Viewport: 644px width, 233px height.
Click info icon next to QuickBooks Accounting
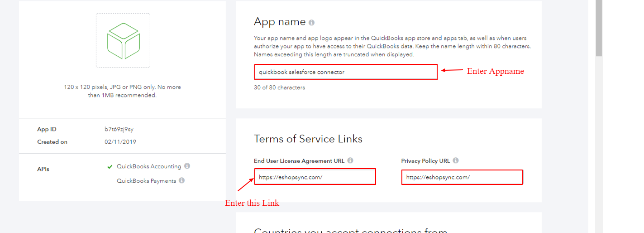tap(187, 166)
